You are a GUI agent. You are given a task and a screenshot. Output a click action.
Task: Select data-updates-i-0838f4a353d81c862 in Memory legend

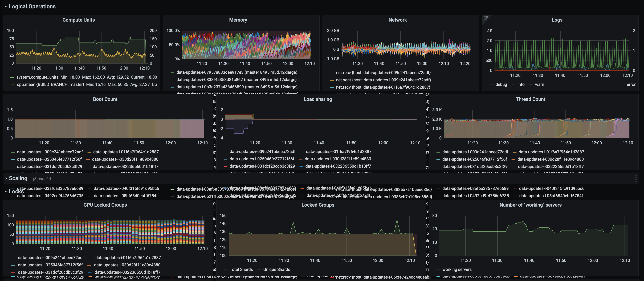[x=236, y=80]
